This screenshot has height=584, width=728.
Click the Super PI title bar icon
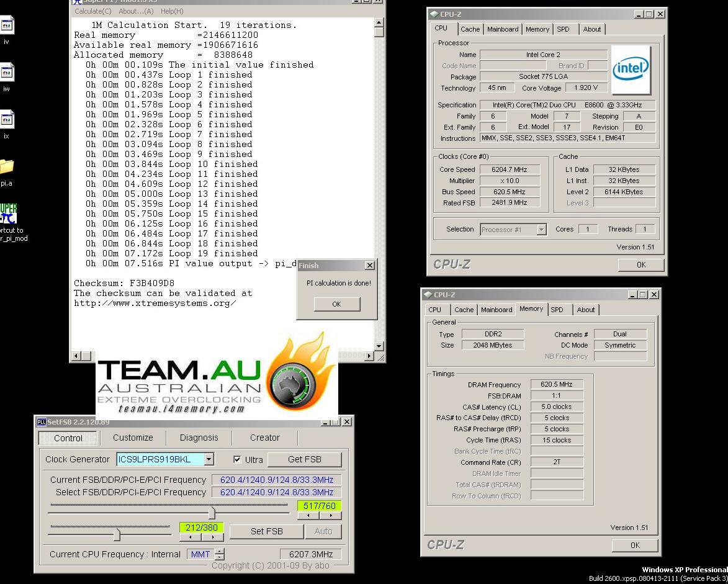point(77,1)
